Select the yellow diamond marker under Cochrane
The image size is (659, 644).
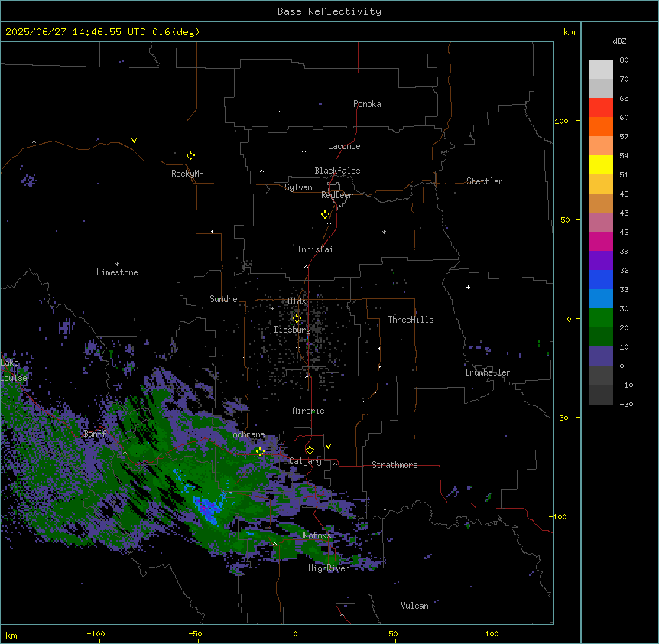(x=260, y=451)
